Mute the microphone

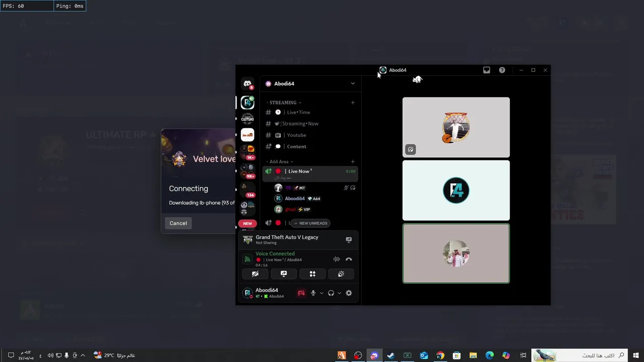pos(313,293)
